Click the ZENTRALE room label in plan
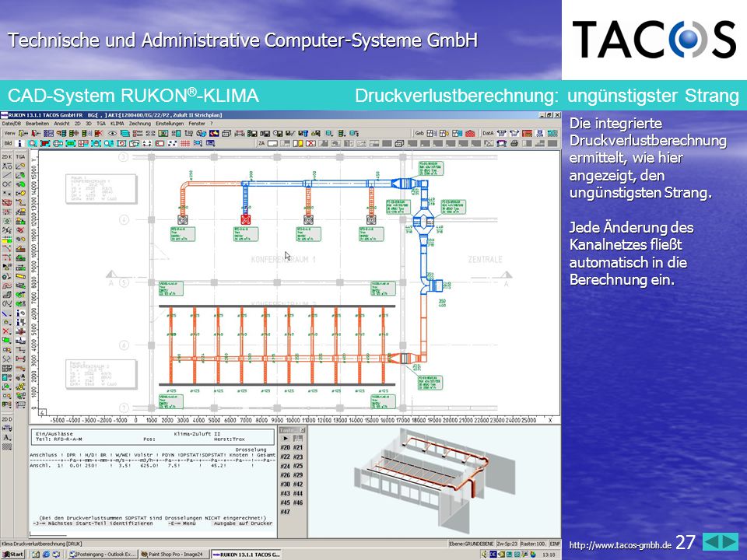Viewport: 747px width, 560px height. (485, 260)
